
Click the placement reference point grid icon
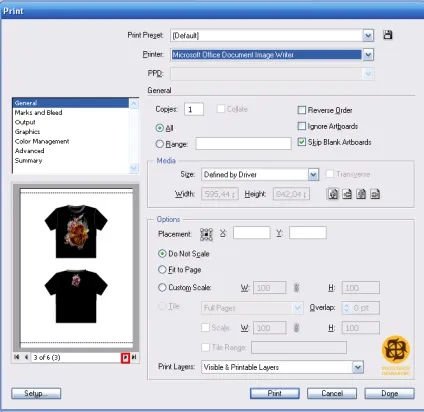pos(206,234)
